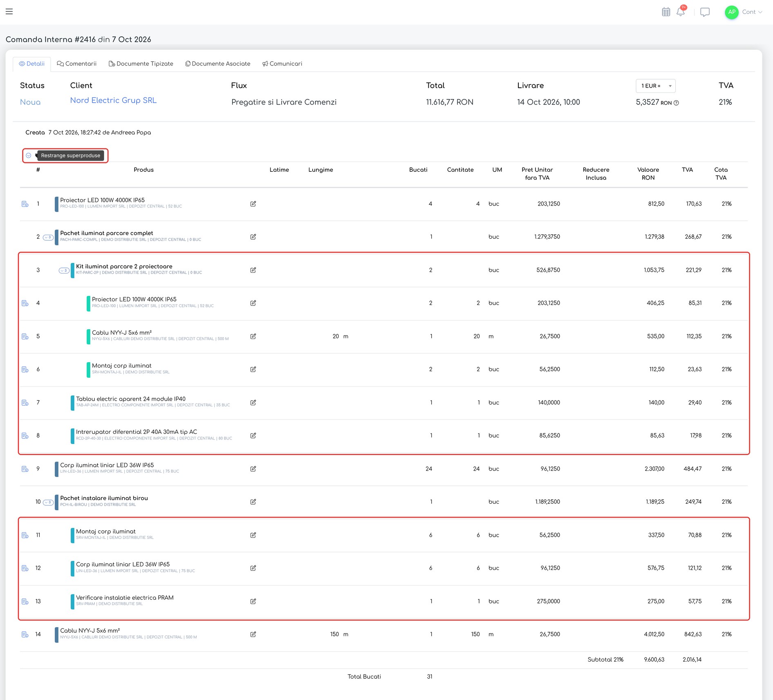Open the notifications bell

coord(681,12)
